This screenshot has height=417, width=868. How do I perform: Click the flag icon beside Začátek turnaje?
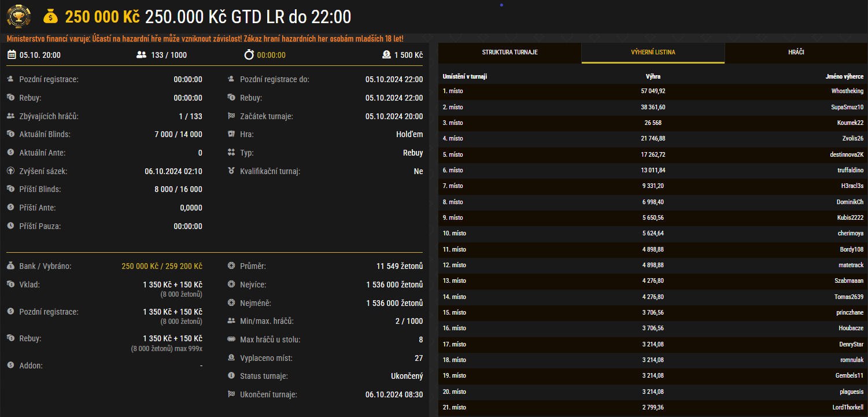click(x=231, y=116)
